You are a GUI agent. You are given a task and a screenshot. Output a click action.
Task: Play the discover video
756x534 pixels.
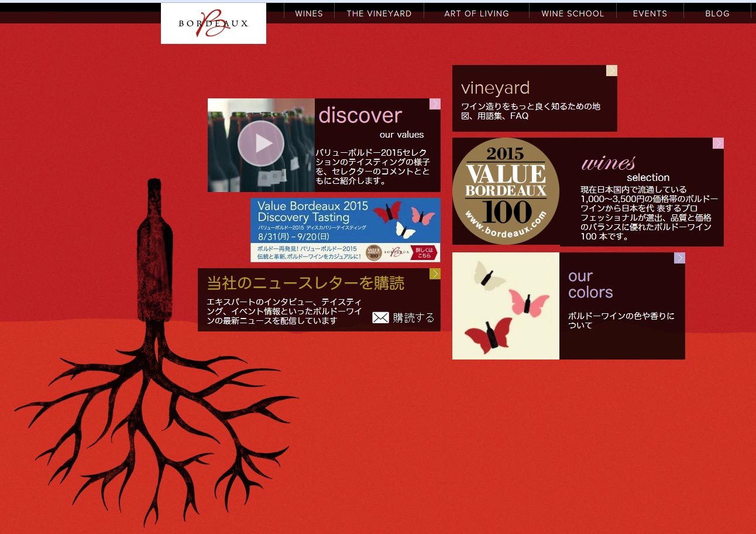(x=261, y=143)
